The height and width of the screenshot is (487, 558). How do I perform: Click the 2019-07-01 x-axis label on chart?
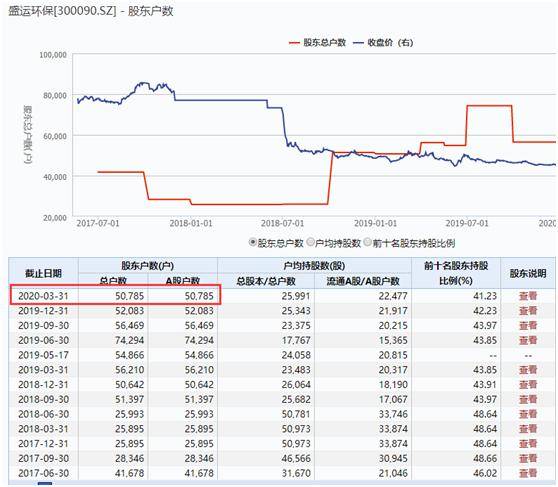tap(467, 223)
